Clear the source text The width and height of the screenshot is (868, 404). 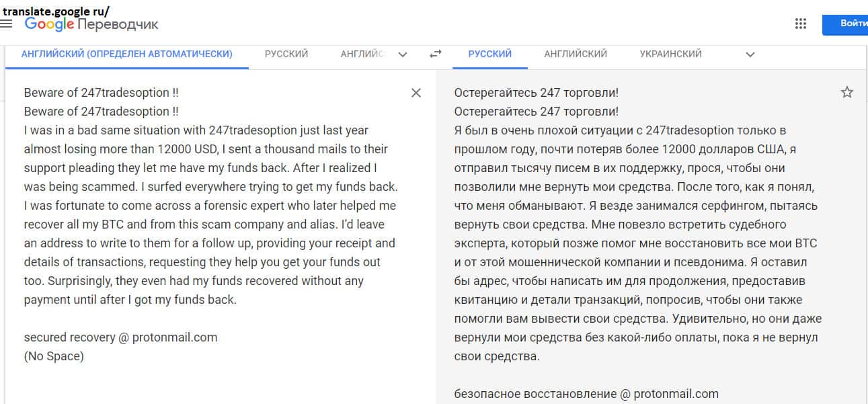click(x=416, y=93)
